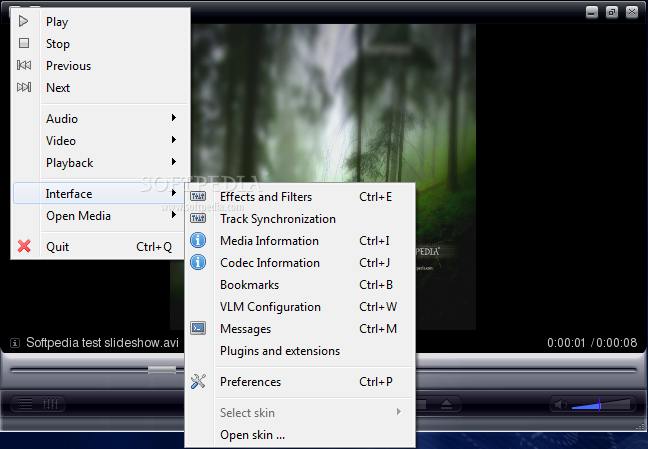
Task: Expand the Select skin submenu
Action: 301,412
